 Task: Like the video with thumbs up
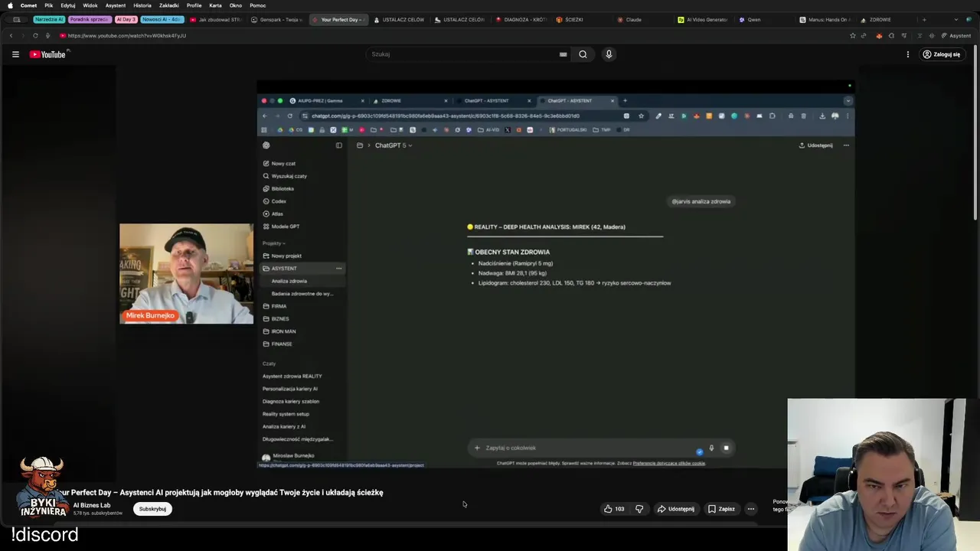click(614, 509)
